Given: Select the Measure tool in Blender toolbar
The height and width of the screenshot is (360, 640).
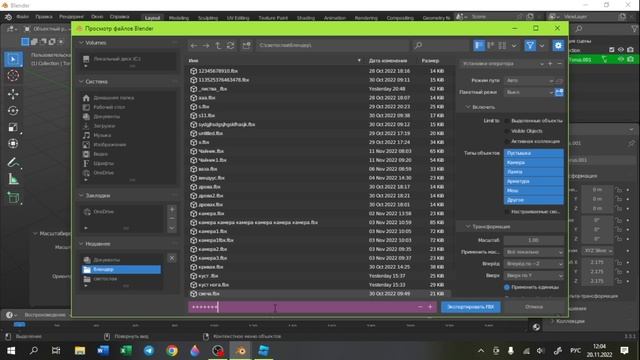Looking at the screenshot, I should click(13, 179).
